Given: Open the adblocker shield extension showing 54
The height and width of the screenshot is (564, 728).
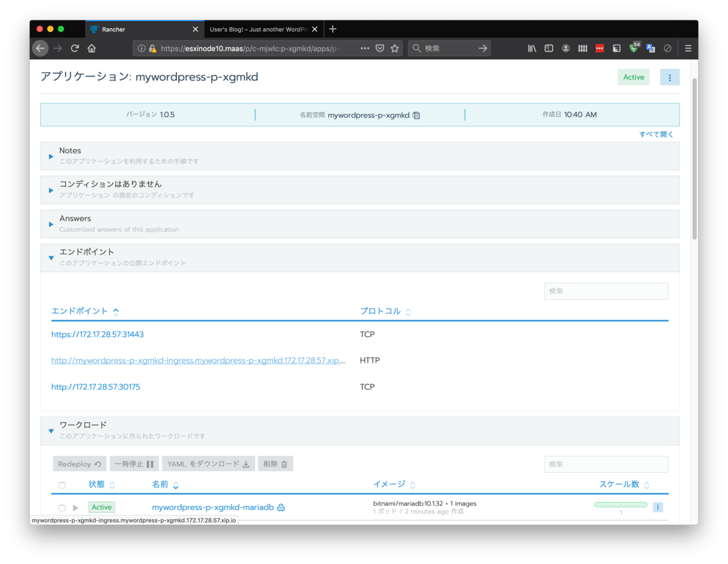Looking at the screenshot, I should pos(633,48).
